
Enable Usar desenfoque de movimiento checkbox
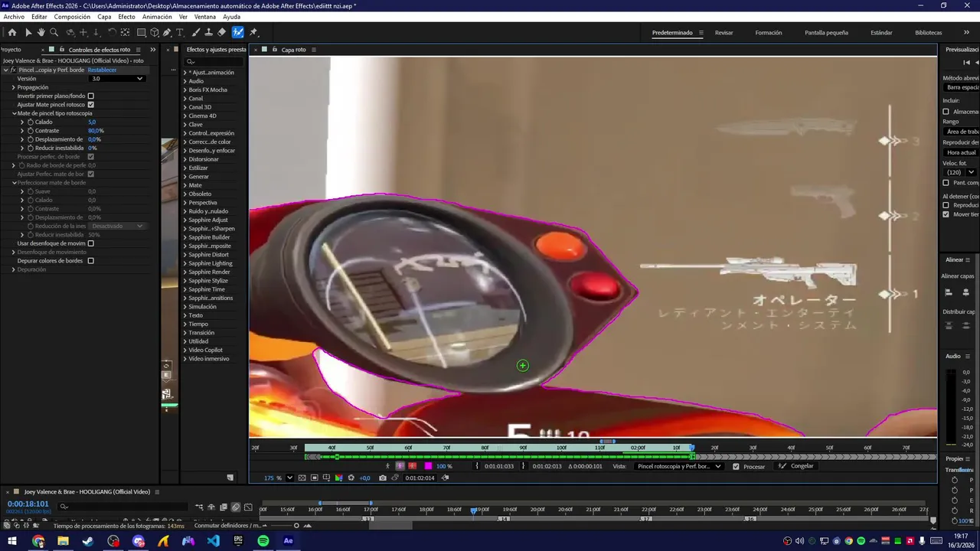90,243
